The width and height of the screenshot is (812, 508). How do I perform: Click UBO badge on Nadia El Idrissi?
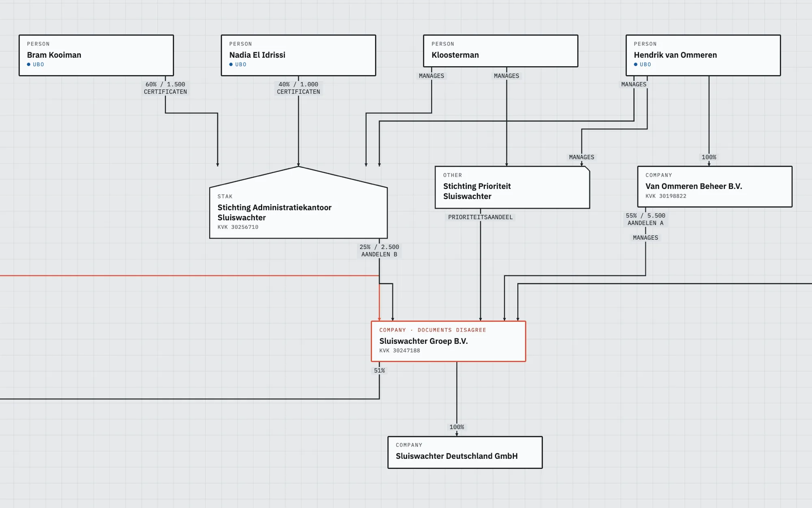pos(238,65)
